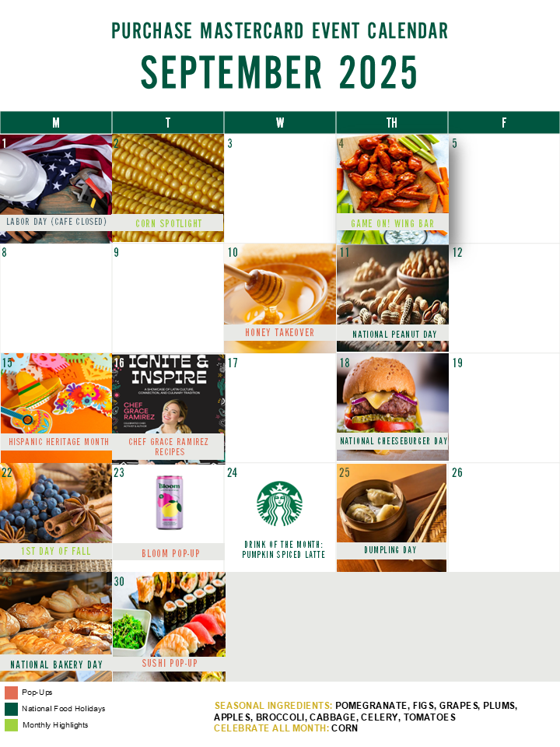This screenshot has height=747, width=560.
Task: Open the Corn Spotlight event
Action: 168,188
